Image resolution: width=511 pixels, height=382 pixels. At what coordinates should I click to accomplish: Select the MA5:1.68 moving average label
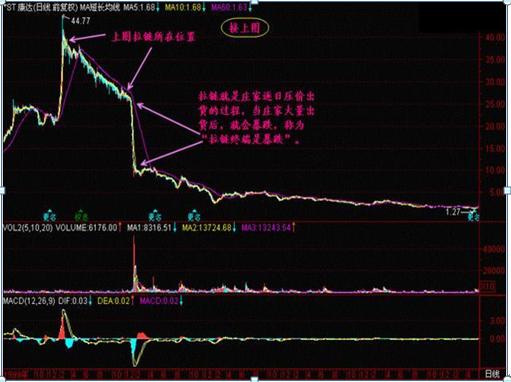point(141,7)
